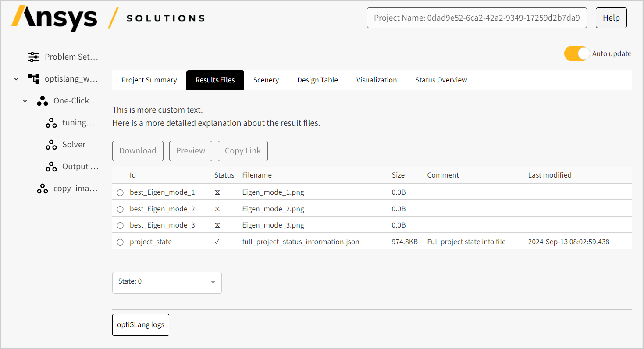Select the Output … tree item label
Viewport: 644px width, 349px height.
pyautogui.click(x=81, y=167)
